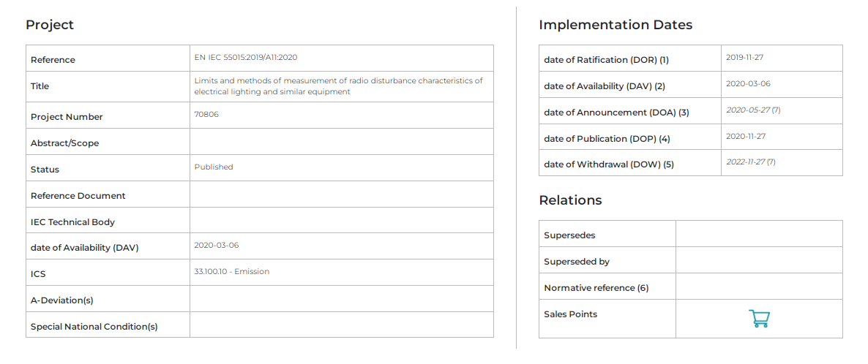Image resolution: width=868 pixels, height=364 pixels.
Task: Click the ICS code 33.100.10 - Emission
Action: [231, 272]
